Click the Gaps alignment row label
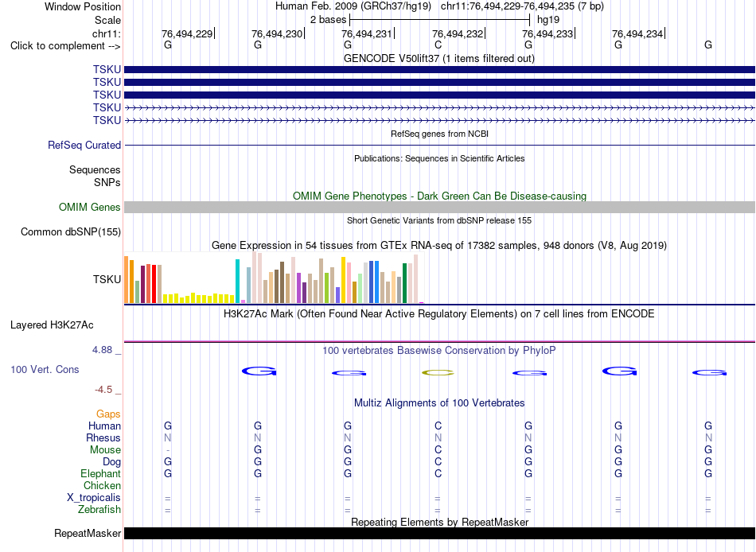 (108, 414)
